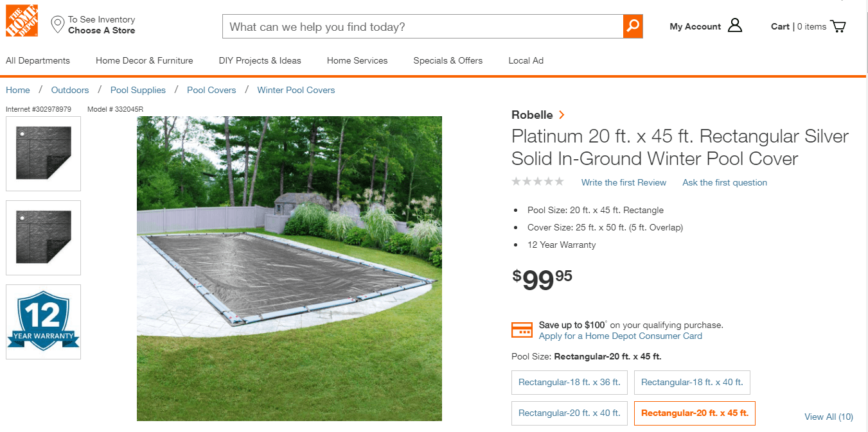Viewport: 868px width, 432px height.
Task: Open the All Departments menu
Action: point(37,60)
